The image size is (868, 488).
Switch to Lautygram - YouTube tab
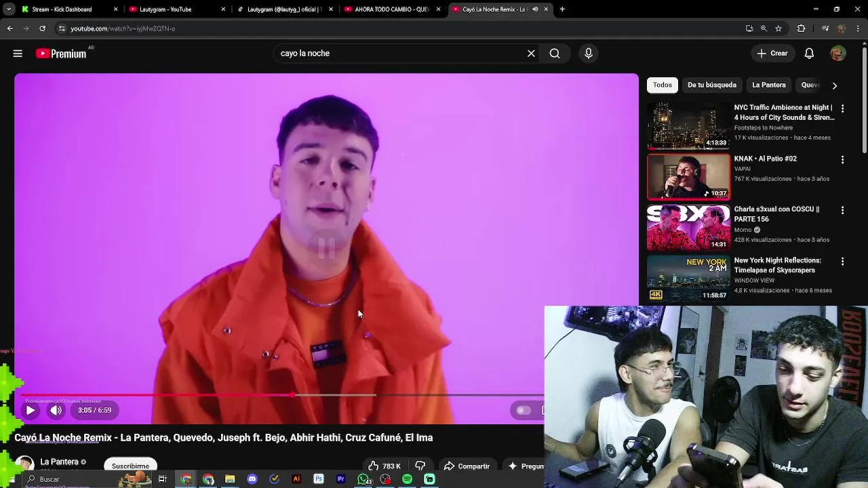pyautogui.click(x=176, y=9)
